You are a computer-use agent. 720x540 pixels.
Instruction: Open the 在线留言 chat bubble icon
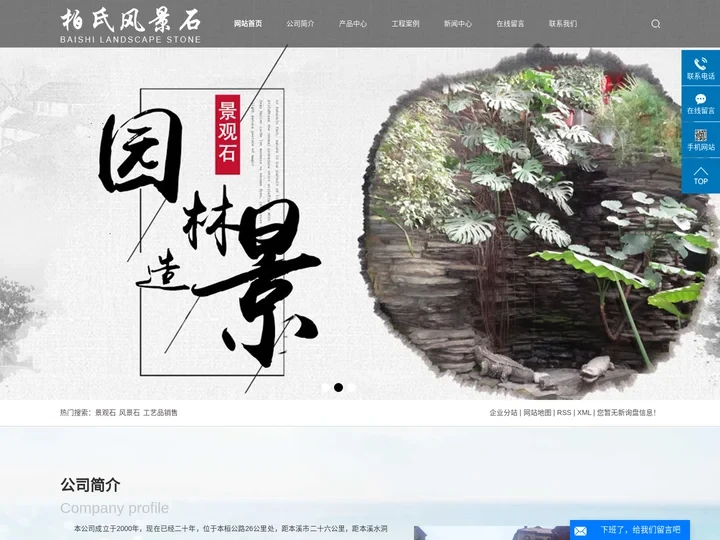pyautogui.click(x=700, y=99)
